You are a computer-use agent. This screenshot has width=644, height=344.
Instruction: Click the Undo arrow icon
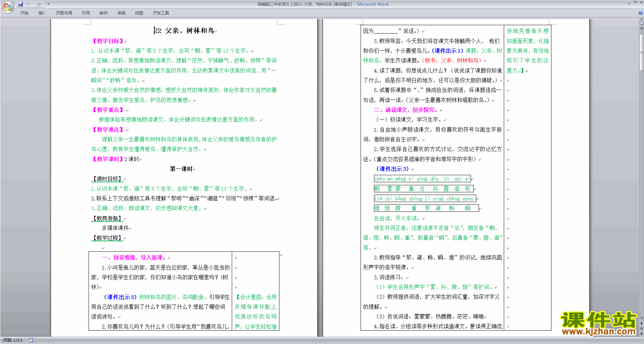28,4
